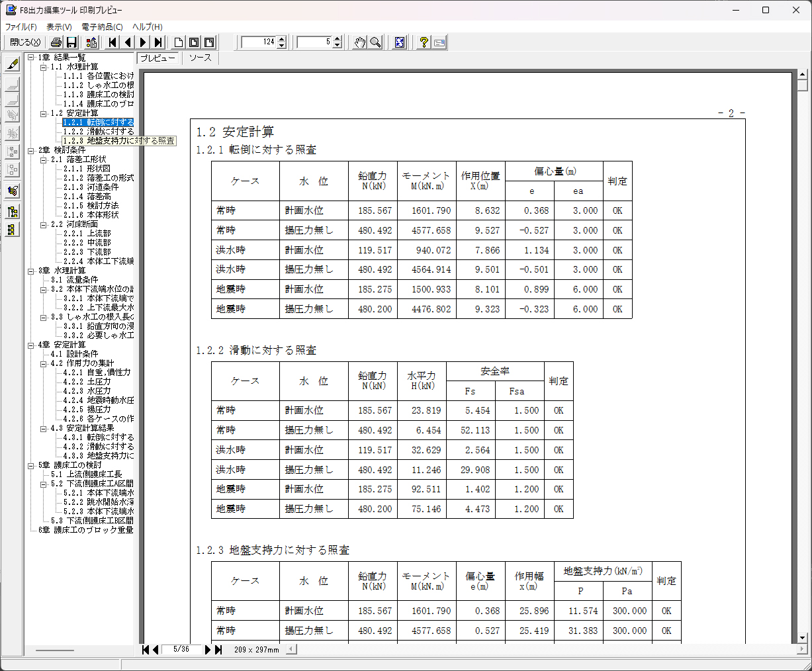
Task: Click the F8 application icon in title bar
Action: pyautogui.click(x=11, y=10)
